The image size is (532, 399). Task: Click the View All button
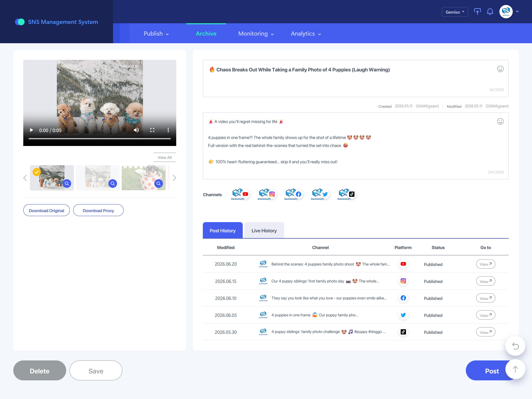click(x=165, y=157)
